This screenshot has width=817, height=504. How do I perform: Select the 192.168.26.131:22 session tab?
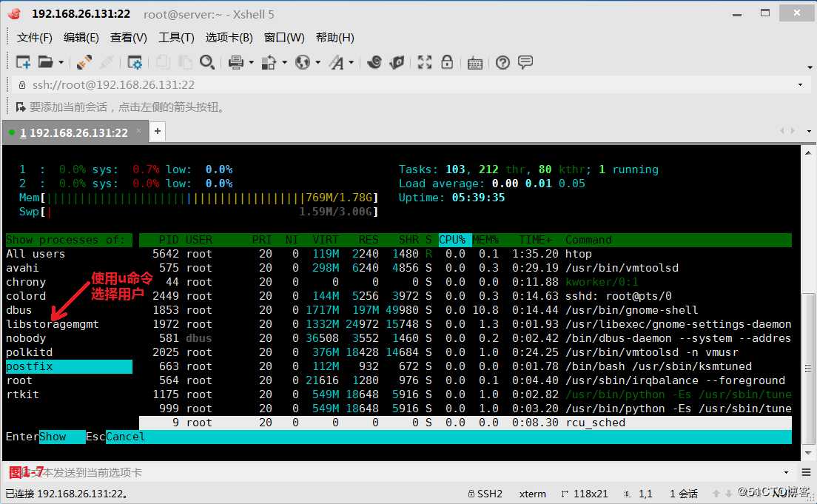pos(74,132)
